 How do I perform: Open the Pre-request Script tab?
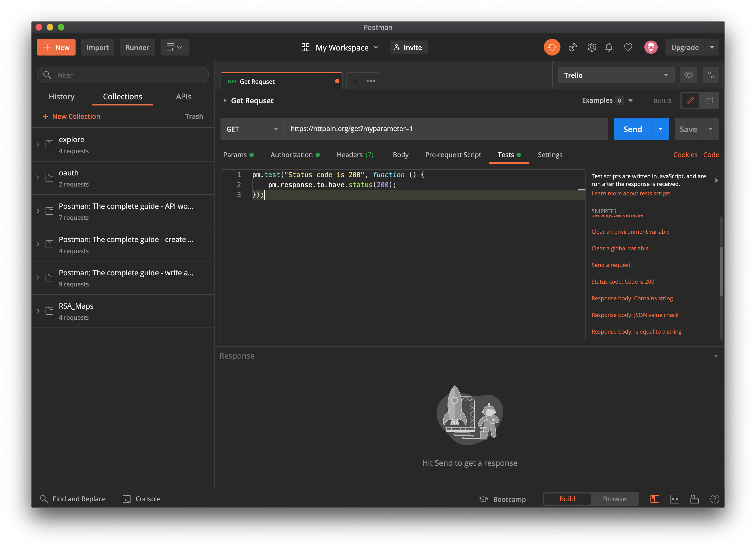point(453,155)
